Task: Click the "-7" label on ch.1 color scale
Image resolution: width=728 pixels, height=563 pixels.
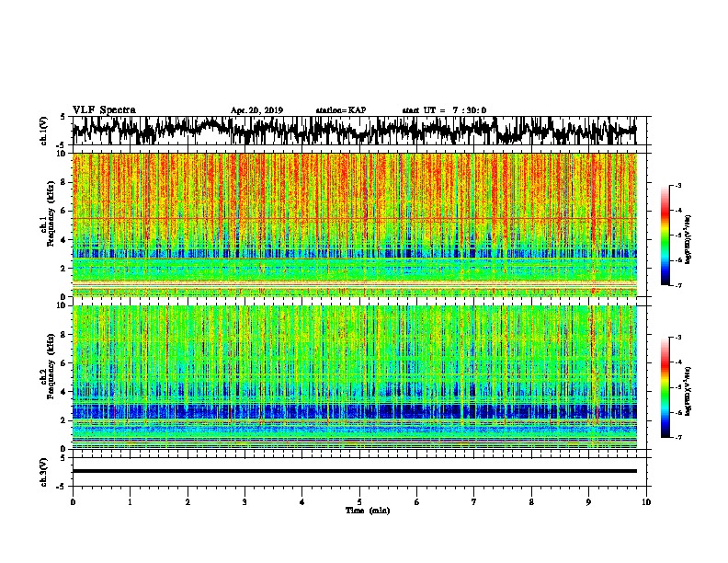Action: tap(677, 285)
